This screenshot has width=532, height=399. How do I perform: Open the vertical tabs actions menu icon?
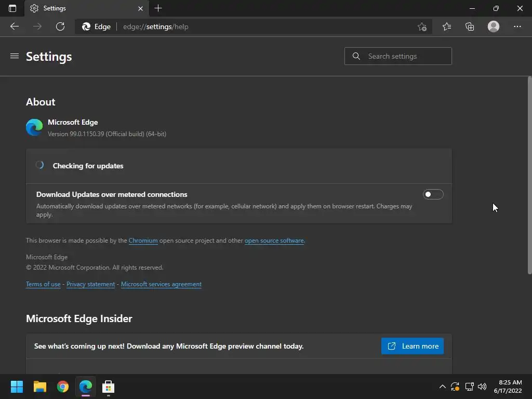point(12,8)
